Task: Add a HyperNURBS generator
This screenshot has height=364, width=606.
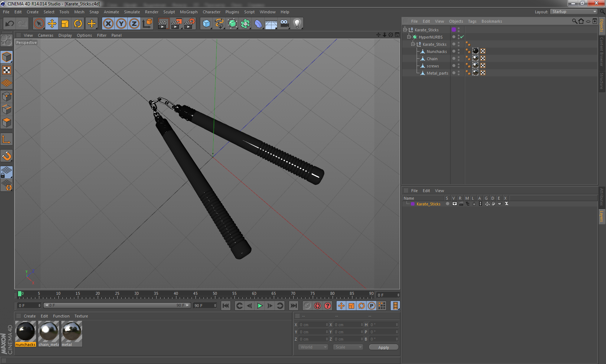Action: (232, 24)
